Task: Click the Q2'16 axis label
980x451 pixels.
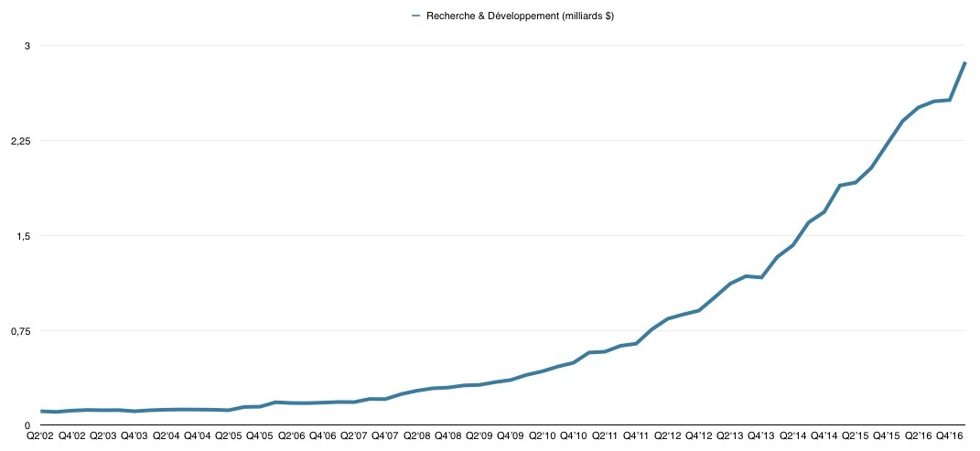Action: pyautogui.click(x=920, y=435)
